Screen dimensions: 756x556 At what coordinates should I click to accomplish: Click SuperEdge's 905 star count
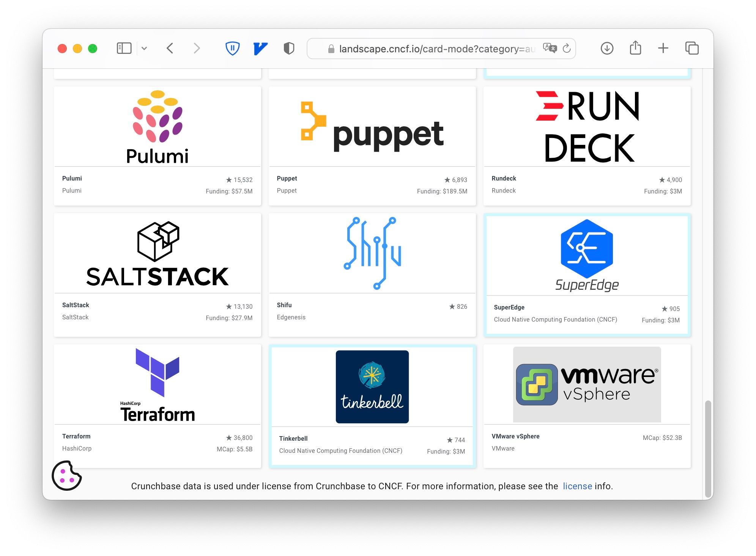point(671,309)
